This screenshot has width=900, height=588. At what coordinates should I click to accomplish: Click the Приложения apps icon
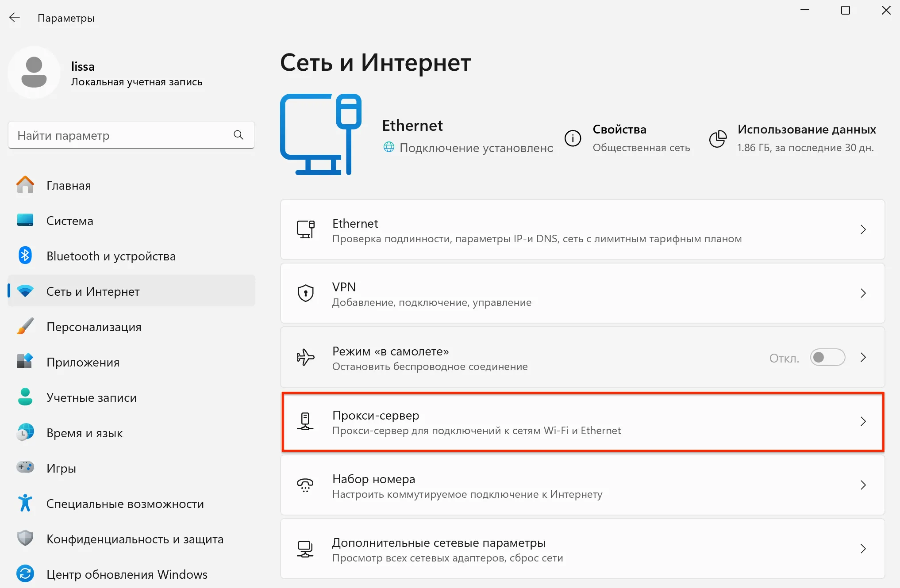click(x=25, y=362)
